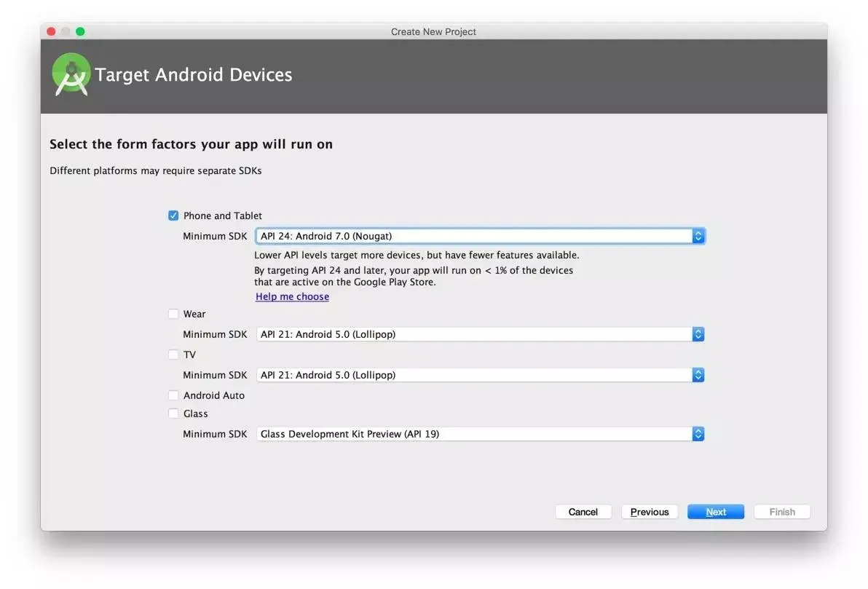868x589 pixels.
Task: Check the Glass form factor checkbox
Action: click(x=173, y=414)
